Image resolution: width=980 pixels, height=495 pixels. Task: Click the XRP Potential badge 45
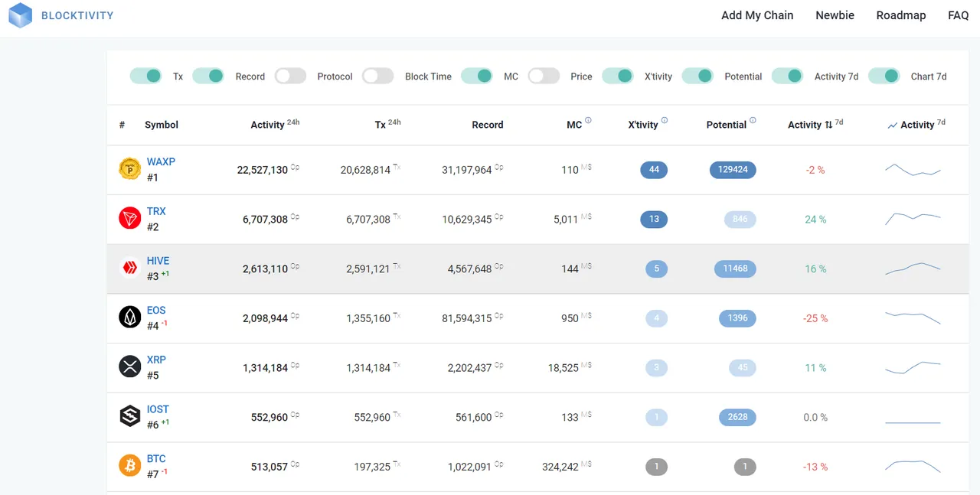[x=743, y=367]
